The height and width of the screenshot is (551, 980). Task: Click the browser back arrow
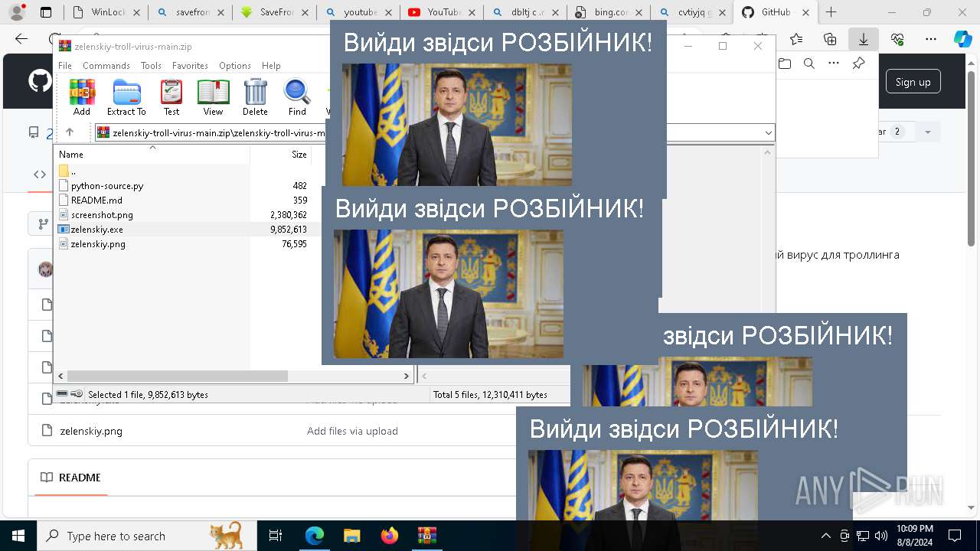[21, 39]
